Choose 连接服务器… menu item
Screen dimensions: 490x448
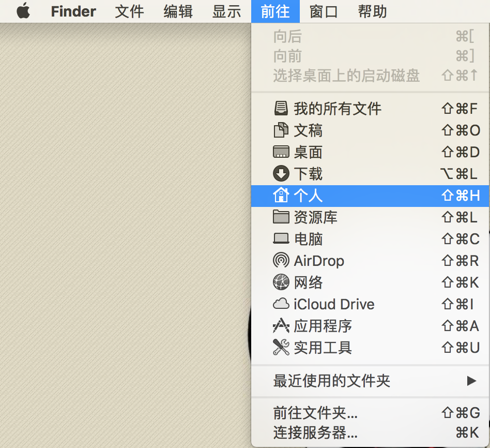(370, 432)
